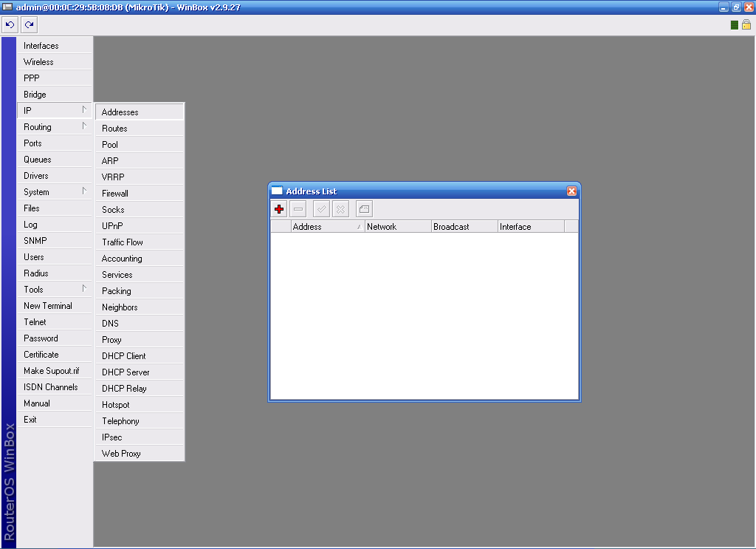Select Web Proxy in the IP submenu

pos(140,454)
